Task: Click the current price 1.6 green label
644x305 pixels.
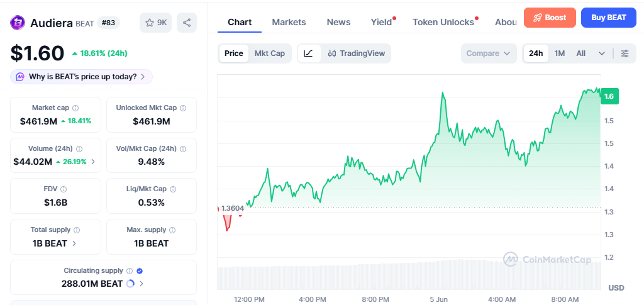Action: (x=609, y=96)
